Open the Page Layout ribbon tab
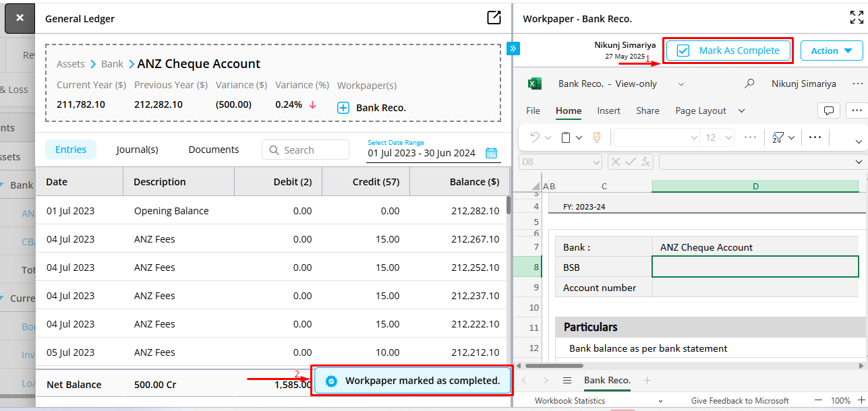This screenshot has height=411, width=868. (701, 110)
